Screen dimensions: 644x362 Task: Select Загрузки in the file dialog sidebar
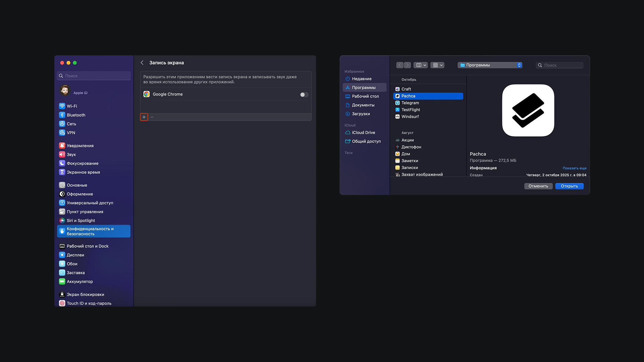coord(361,114)
